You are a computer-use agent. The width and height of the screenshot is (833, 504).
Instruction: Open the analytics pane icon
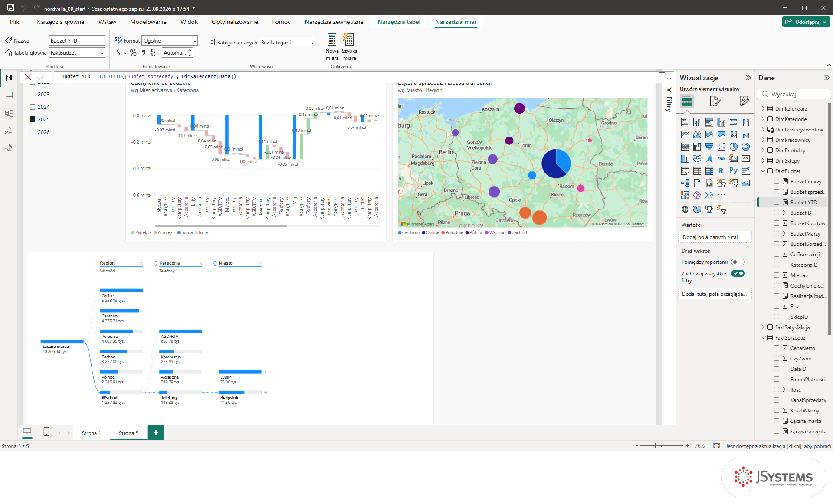pos(744,101)
